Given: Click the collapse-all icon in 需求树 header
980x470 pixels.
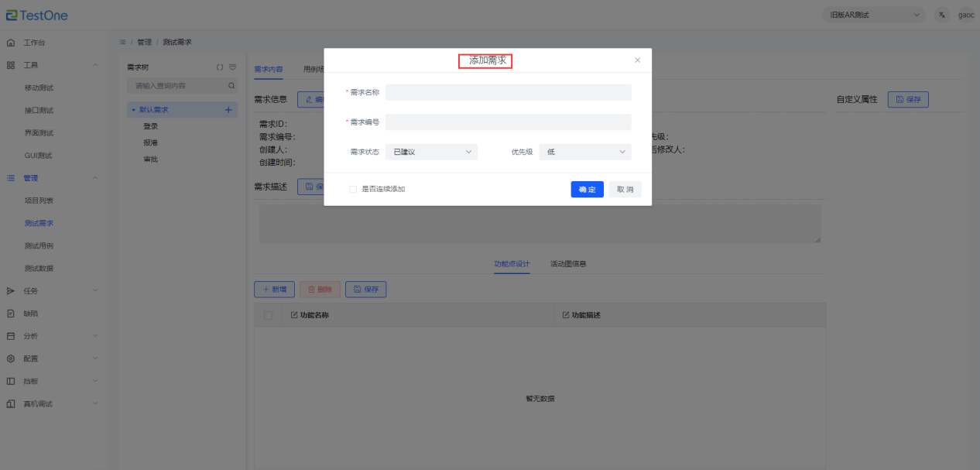Looking at the screenshot, I should click(x=232, y=67).
